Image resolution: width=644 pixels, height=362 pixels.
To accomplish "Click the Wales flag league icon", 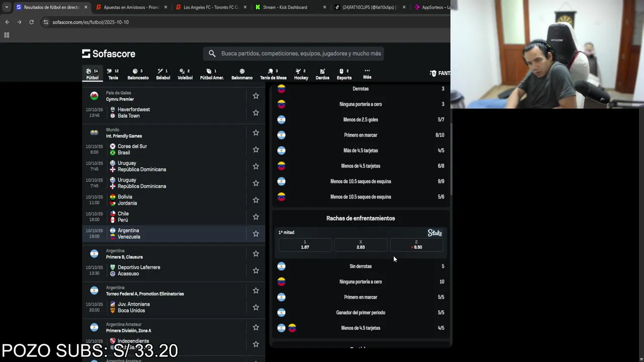I will tap(94, 96).
